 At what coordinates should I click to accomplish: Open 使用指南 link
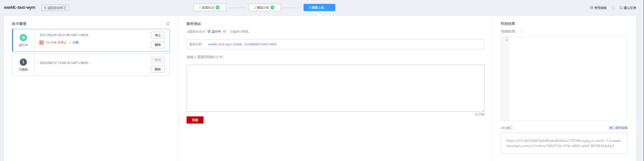coord(598,8)
